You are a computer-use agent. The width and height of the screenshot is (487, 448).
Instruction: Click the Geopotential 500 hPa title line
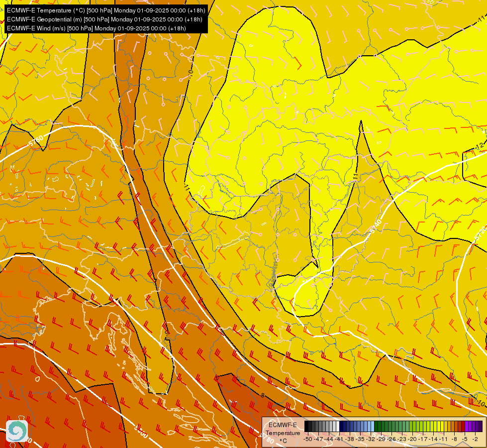[x=104, y=19]
